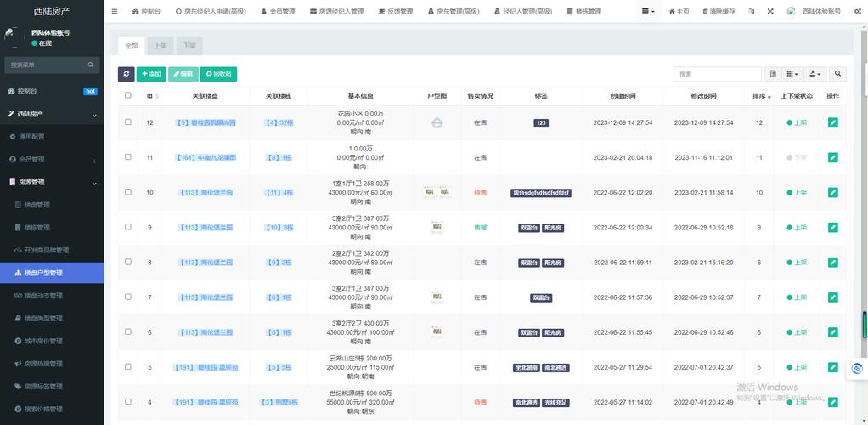Click the 排序 column sort arrow
Viewport: 868px width, 425px height.
coord(769,96)
